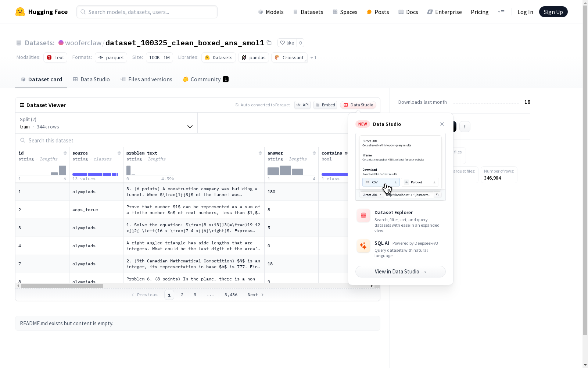The width and height of the screenshot is (588, 368).
Task: Click the Number of rows 346,984 value
Action: coord(492,178)
